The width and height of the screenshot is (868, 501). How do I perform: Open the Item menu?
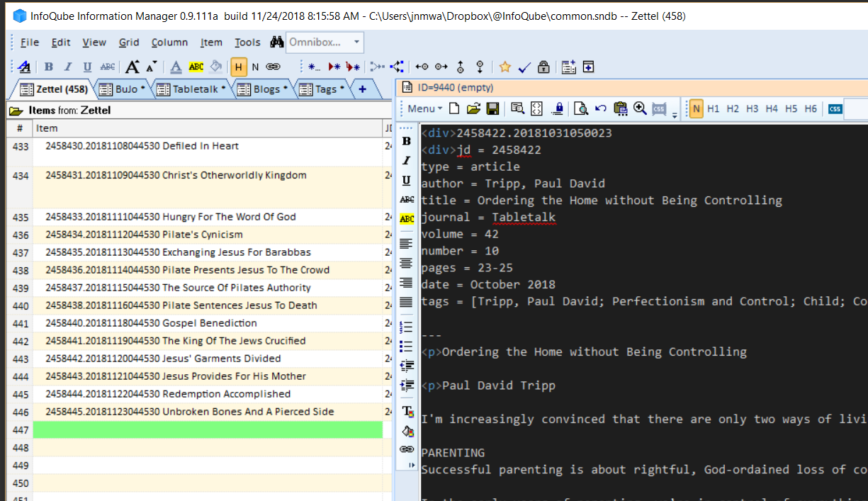(211, 43)
